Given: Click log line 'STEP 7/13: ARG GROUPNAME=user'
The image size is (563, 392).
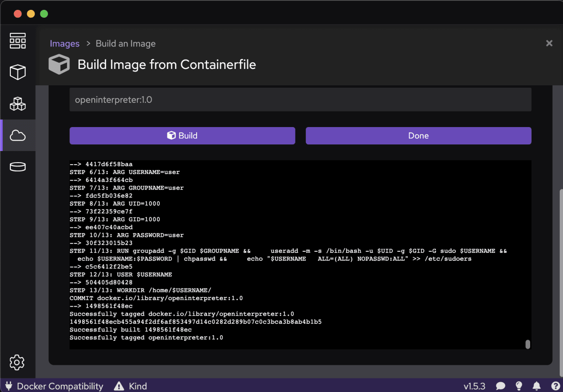Looking at the screenshot, I should (x=127, y=188).
